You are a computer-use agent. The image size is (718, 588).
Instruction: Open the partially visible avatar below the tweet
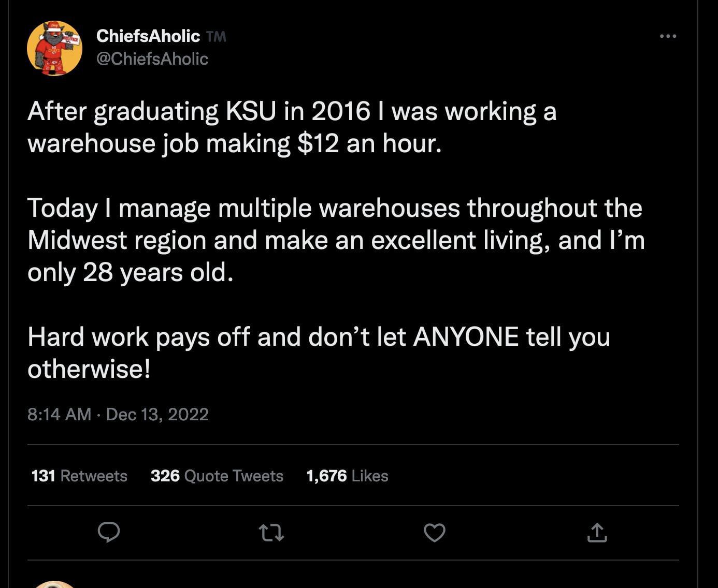click(54, 584)
